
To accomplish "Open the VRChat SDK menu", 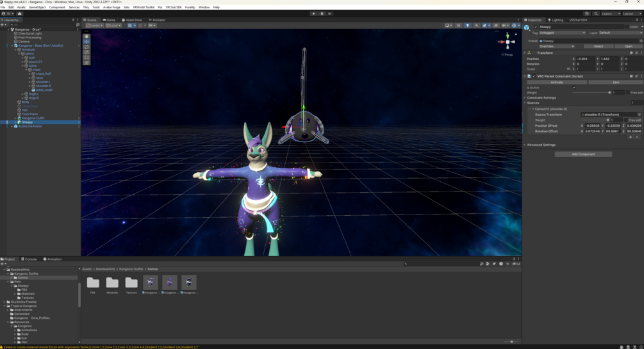I will [x=173, y=8].
